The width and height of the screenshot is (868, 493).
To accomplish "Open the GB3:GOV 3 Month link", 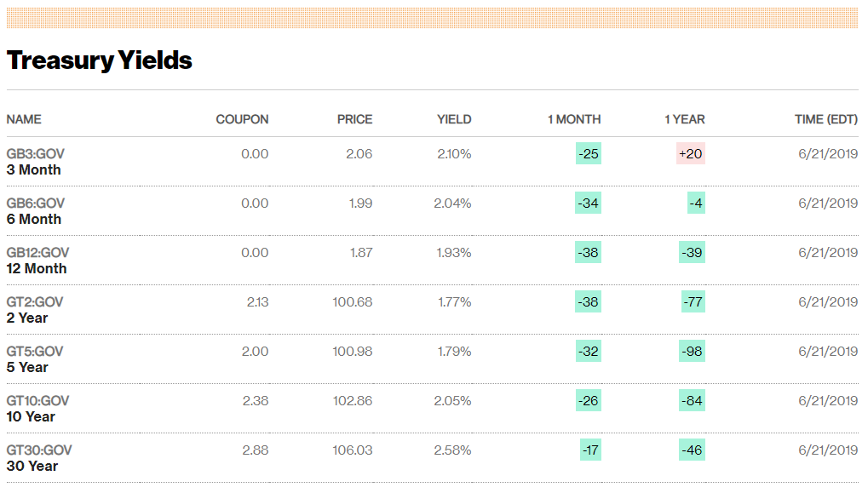I will [35, 162].
